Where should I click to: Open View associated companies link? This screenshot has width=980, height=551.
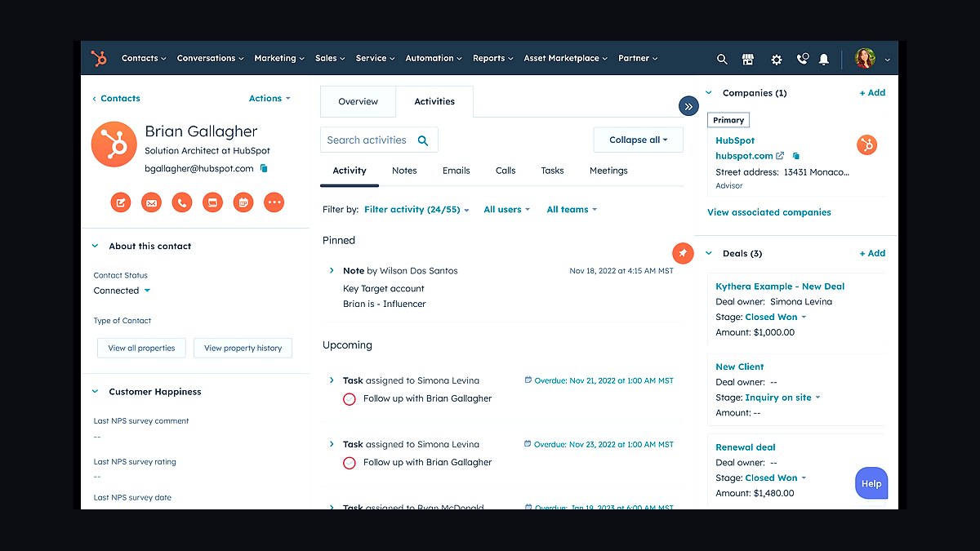[769, 212]
